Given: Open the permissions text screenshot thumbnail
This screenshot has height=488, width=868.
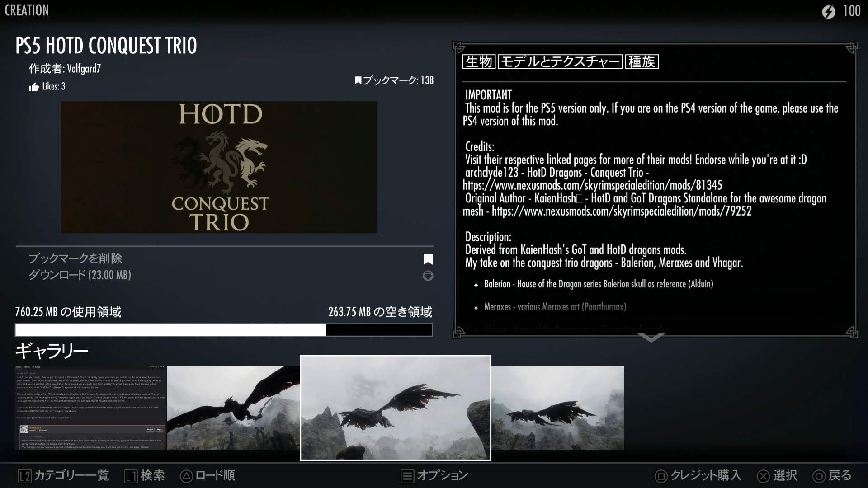Looking at the screenshot, I should 90,408.
